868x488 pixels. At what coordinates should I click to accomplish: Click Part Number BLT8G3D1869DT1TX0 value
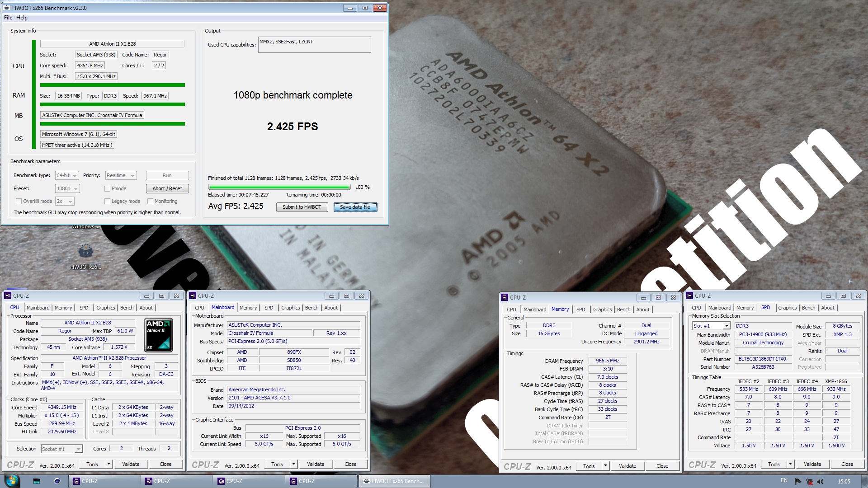point(763,359)
